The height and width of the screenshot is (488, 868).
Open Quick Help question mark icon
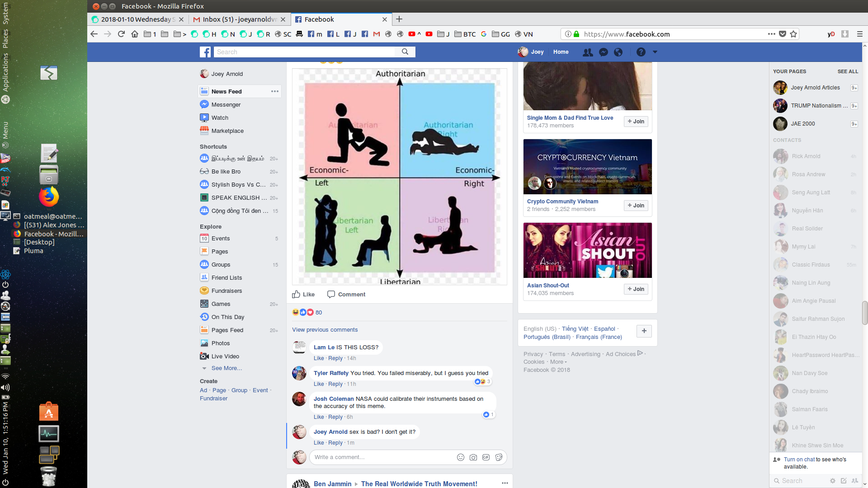point(641,52)
